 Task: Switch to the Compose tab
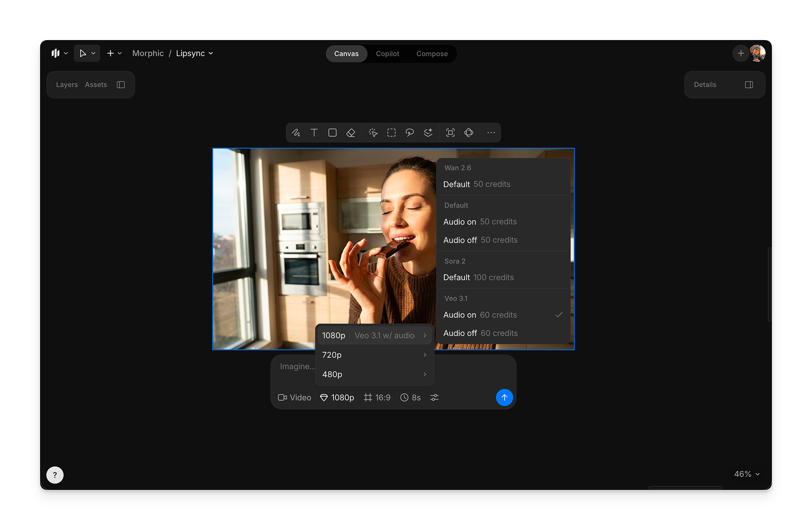tap(432, 54)
